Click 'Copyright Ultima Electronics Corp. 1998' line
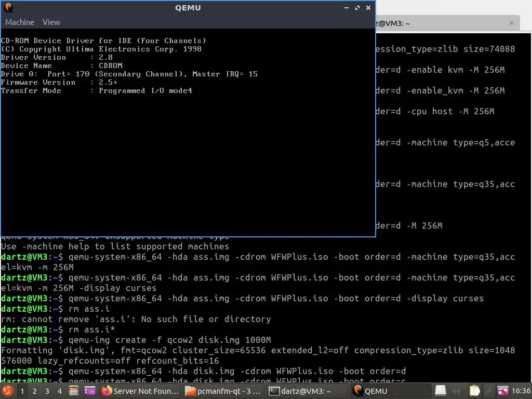The height and width of the screenshot is (399, 532). [x=101, y=49]
